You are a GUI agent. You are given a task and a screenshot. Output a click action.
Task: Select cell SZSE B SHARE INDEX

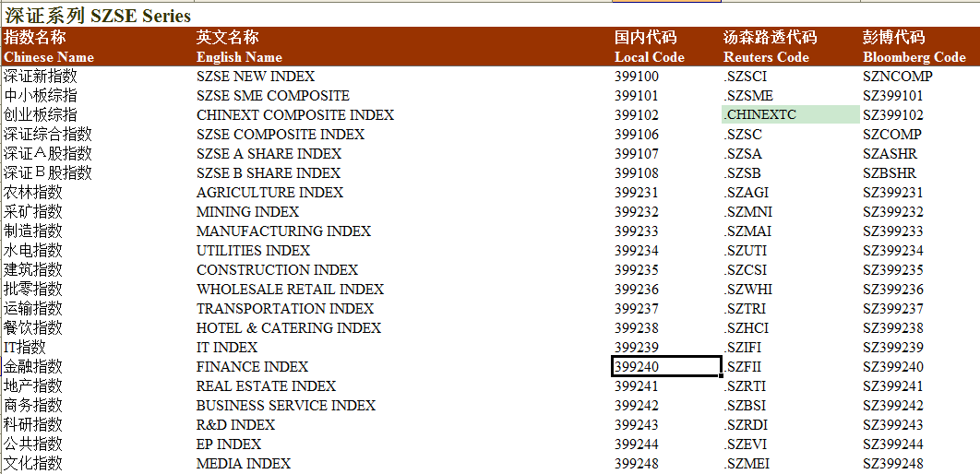269,173
